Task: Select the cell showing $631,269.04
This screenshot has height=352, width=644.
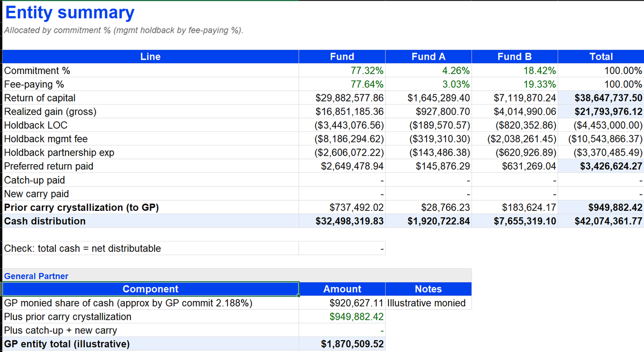Action: (515, 166)
